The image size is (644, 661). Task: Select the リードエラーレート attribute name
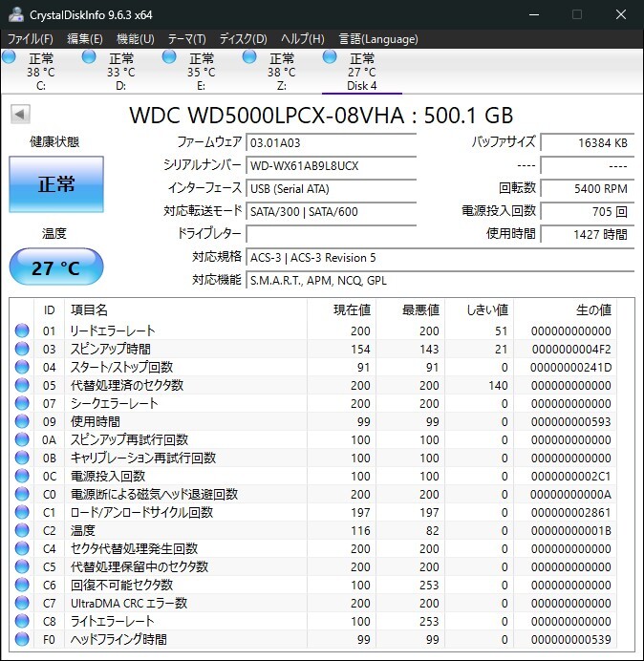click(113, 330)
